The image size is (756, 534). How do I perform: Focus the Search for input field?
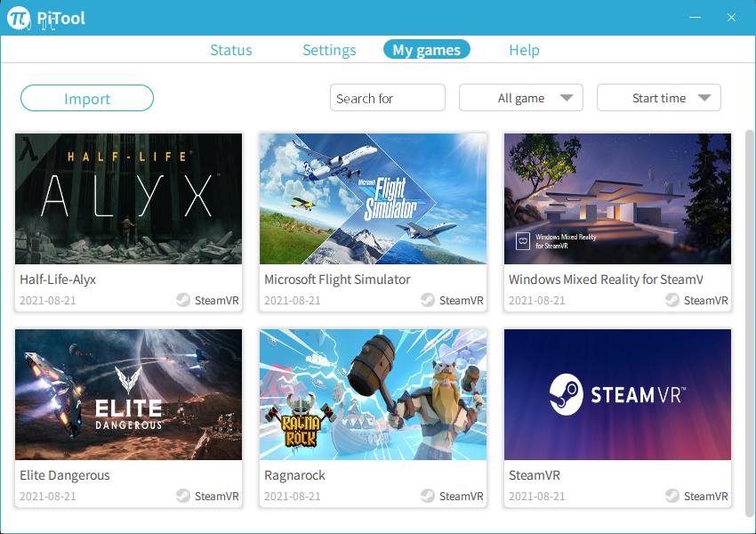tap(388, 98)
